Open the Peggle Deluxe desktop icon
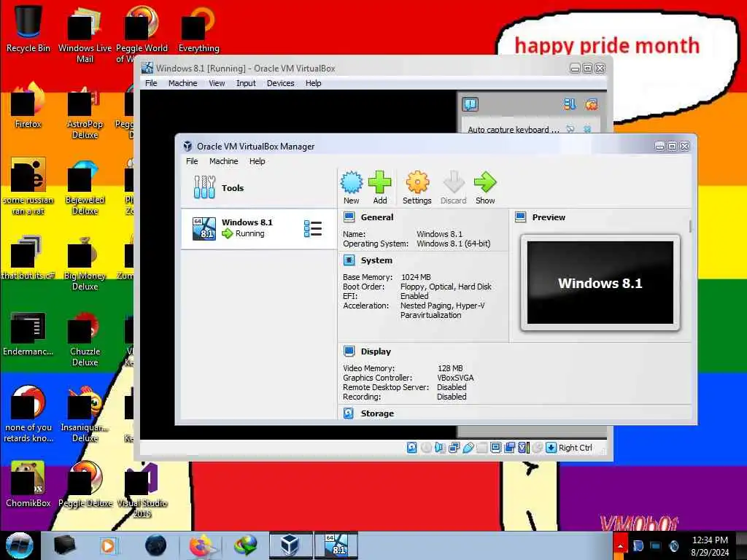The width and height of the screenshot is (747, 560). click(x=85, y=484)
